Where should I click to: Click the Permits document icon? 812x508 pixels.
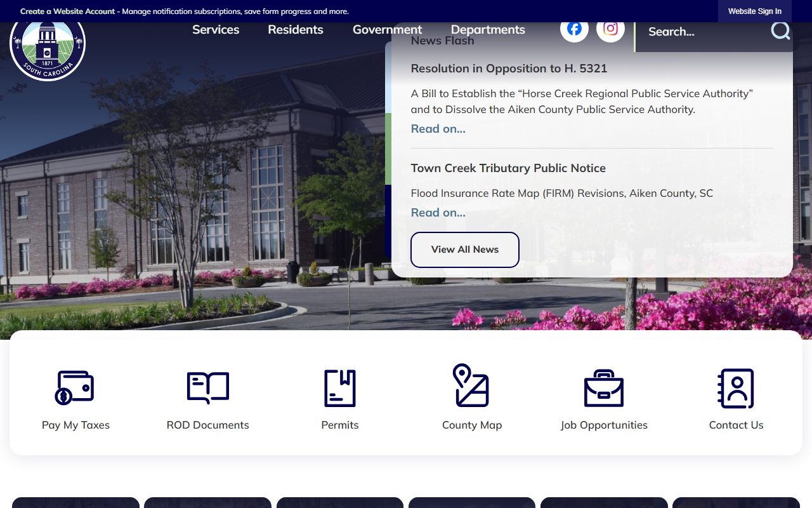[x=340, y=388]
